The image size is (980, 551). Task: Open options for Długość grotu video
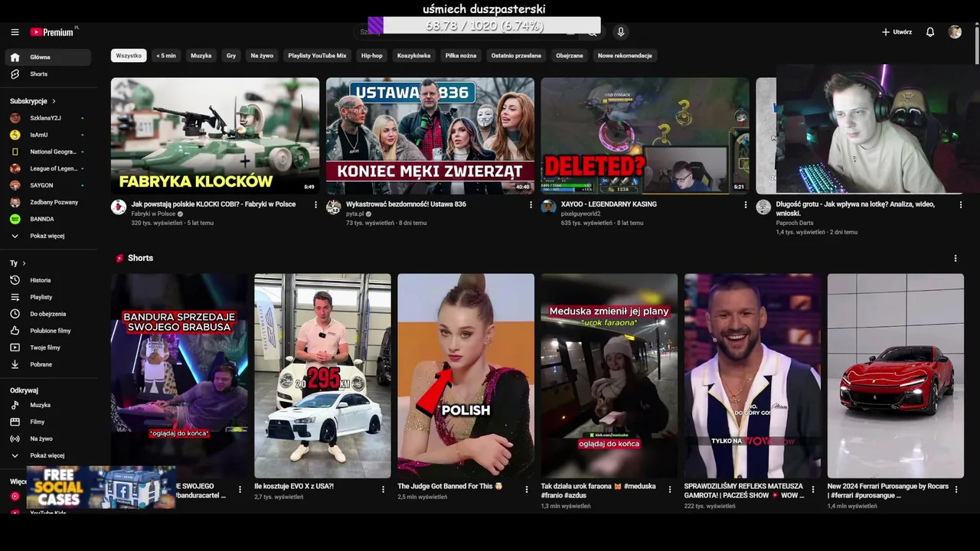point(961,204)
